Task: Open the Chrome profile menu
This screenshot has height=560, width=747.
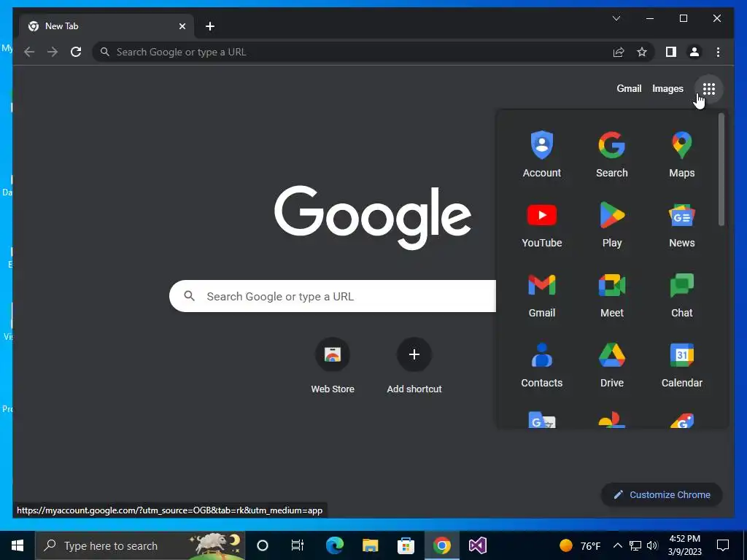Action: tap(694, 52)
